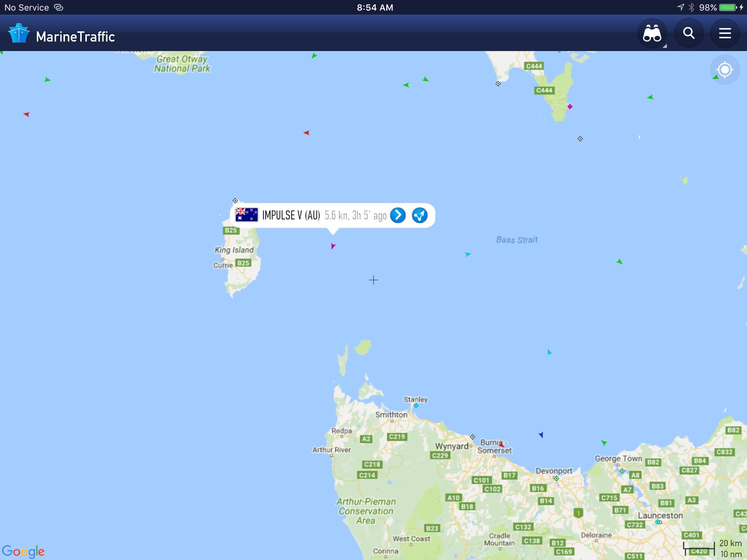Select the Devonport port marker
The image size is (747, 560).
tap(556, 479)
